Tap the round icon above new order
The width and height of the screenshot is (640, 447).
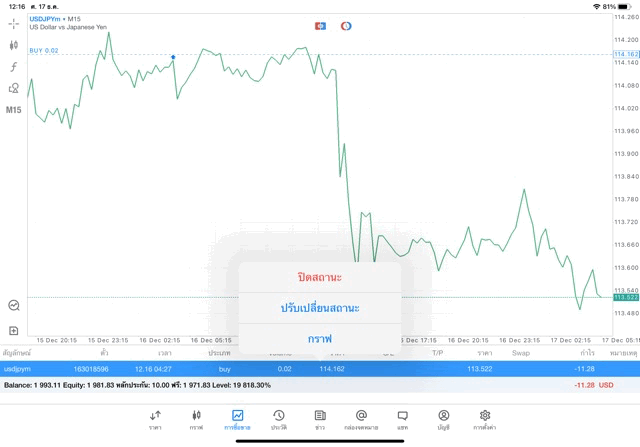[14, 305]
